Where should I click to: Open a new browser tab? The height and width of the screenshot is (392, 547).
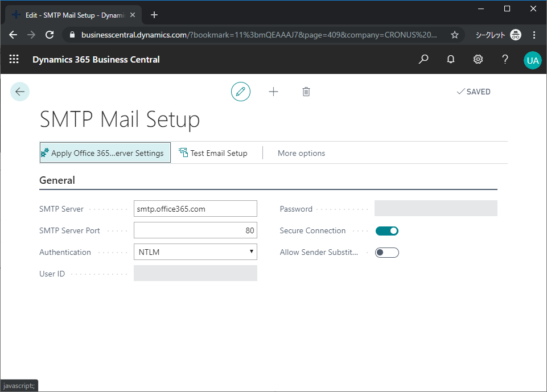click(x=154, y=15)
